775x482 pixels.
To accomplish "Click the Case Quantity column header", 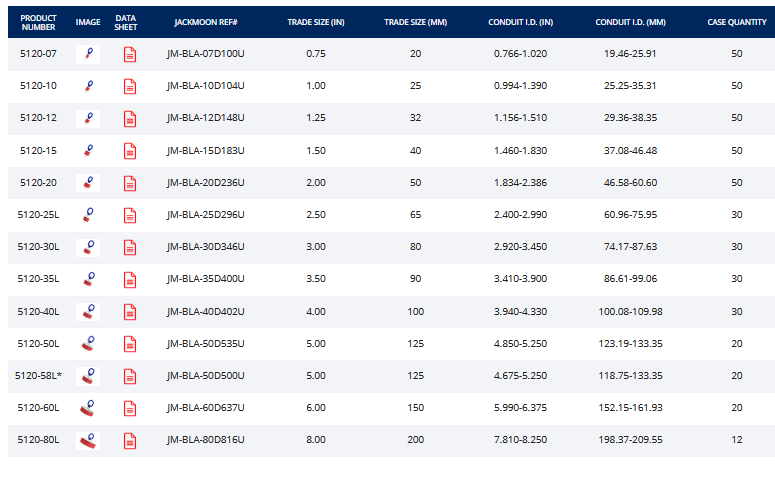I will point(736,22).
